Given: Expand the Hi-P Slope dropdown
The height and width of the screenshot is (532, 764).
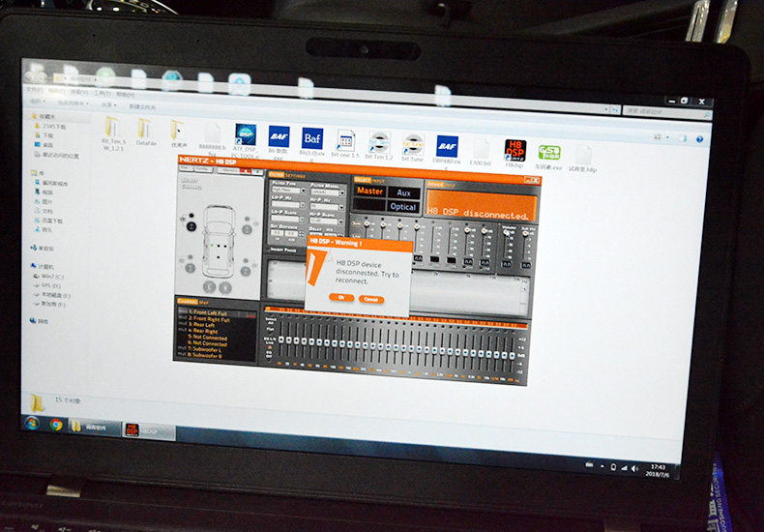Looking at the screenshot, I should click(x=325, y=220).
